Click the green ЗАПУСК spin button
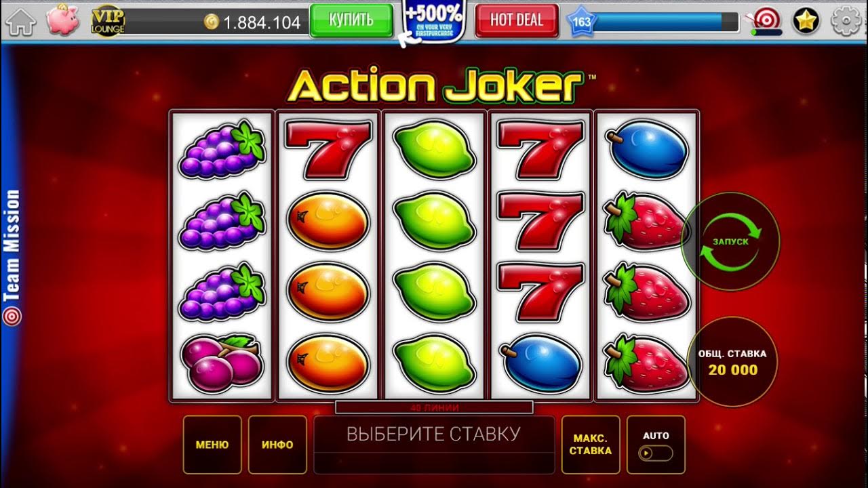This screenshot has width=868, height=488. tap(730, 241)
